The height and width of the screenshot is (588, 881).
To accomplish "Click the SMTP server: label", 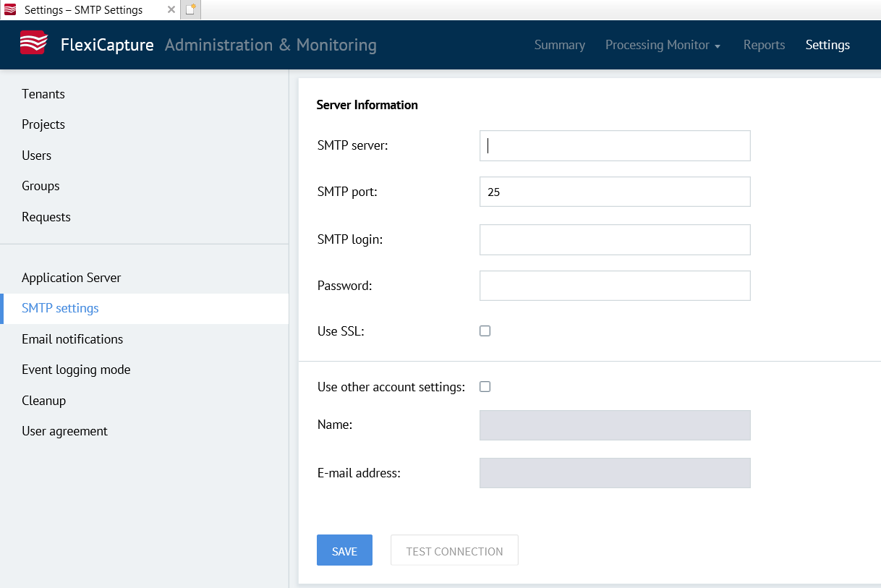I will pos(353,145).
